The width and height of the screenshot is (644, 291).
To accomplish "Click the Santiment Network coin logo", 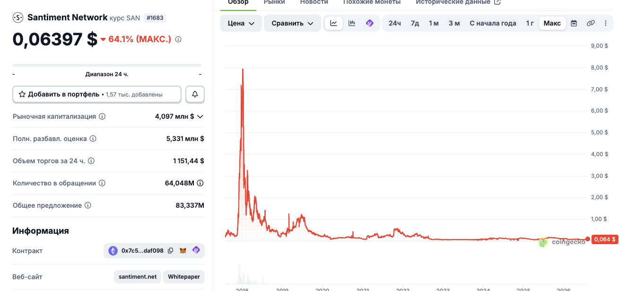I will [18, 18].
